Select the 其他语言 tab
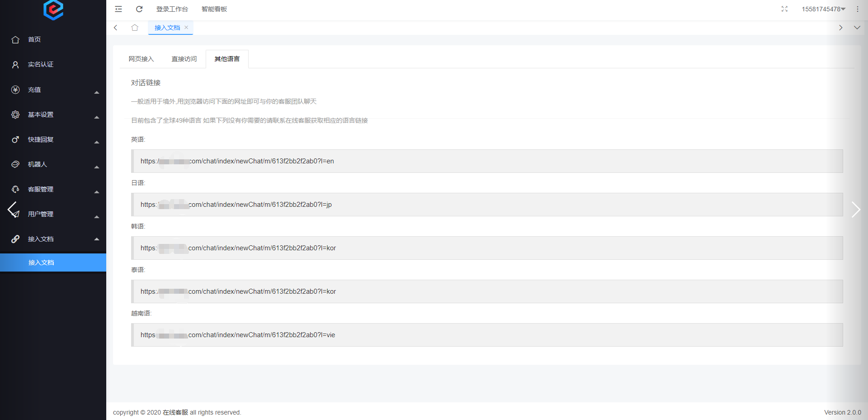 (227, 59)
